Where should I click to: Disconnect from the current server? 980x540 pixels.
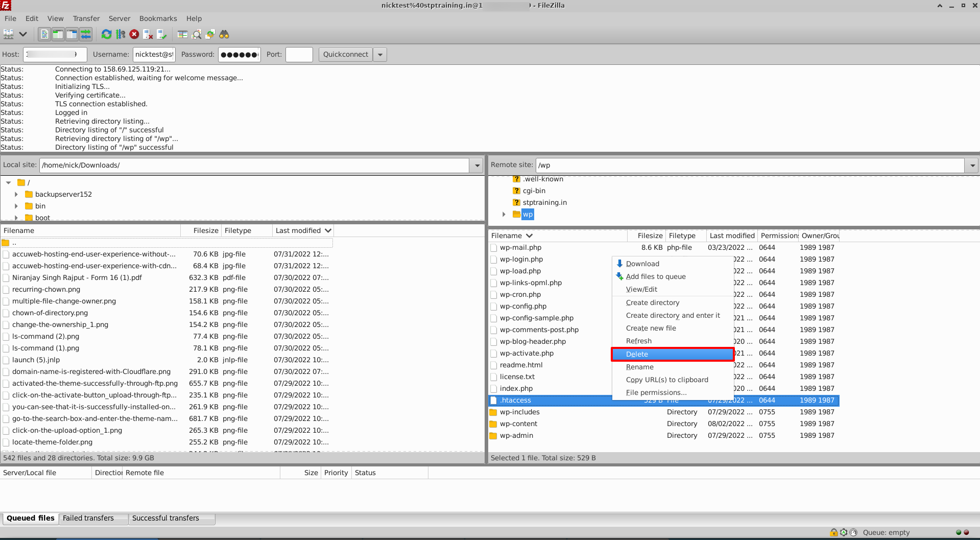pyautogui.click(x=148, y=34)
